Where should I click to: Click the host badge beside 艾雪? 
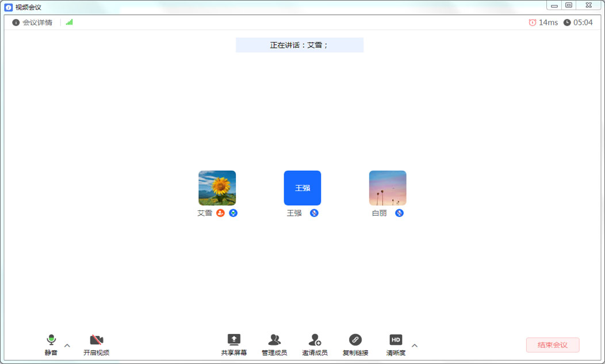(220, 213)
